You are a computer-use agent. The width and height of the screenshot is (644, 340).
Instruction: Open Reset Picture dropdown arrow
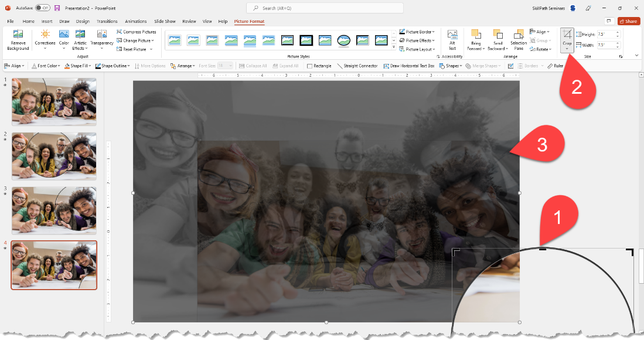(151, 49)
